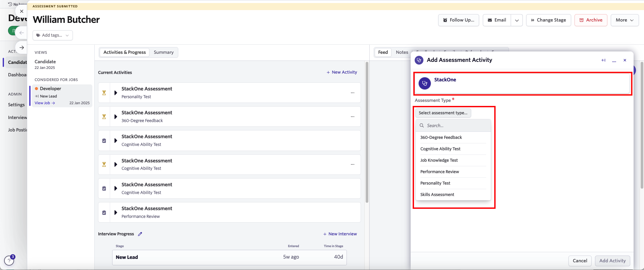Click the help question mark icon

9,260
